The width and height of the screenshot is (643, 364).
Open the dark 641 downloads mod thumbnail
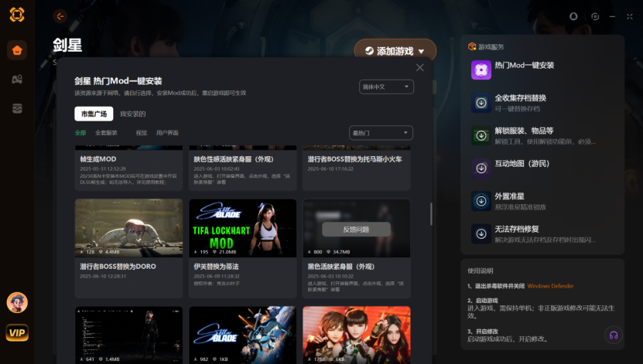pos(128,335)
